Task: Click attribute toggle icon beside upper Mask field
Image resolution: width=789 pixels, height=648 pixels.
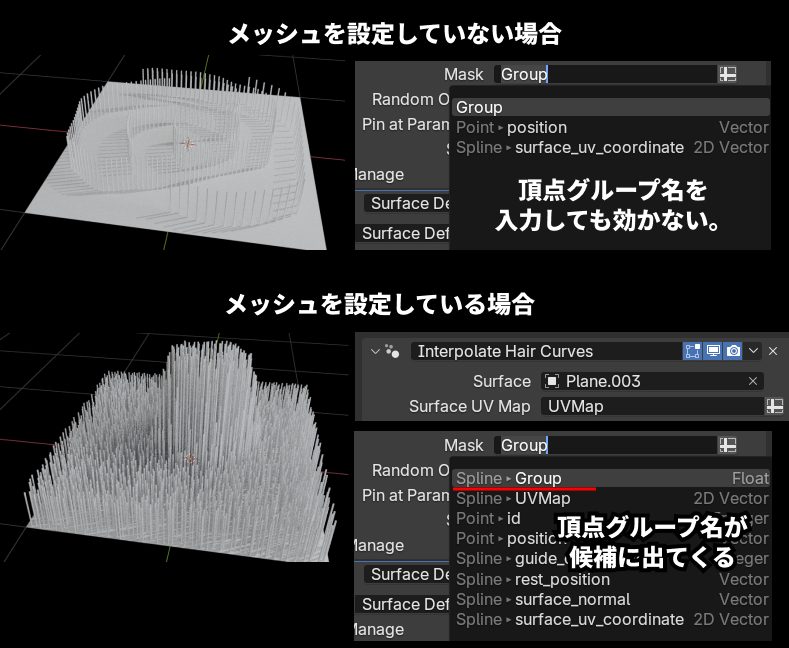Action: pos(728,74)
